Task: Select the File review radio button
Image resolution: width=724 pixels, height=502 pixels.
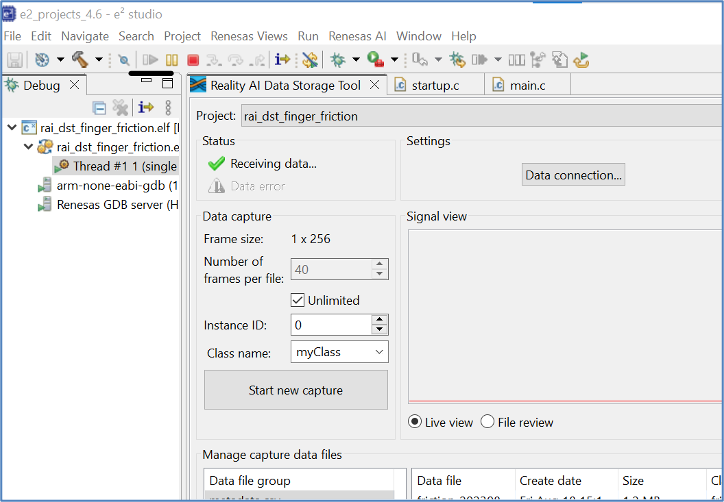Action: tap(488, 422)
